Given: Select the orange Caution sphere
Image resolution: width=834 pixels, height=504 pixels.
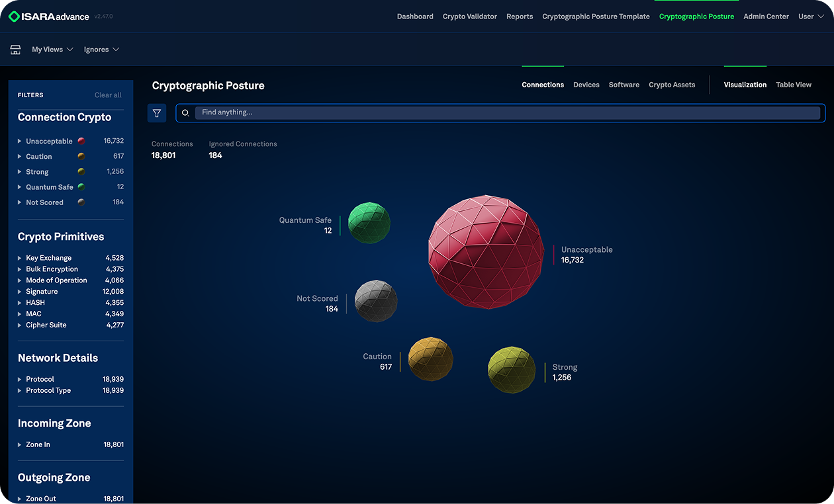Looking at the screenshot, I should (430, 359).
